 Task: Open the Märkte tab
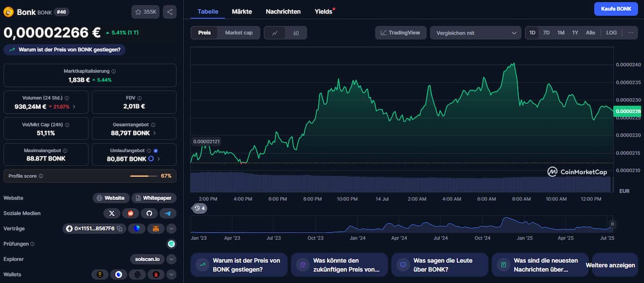(242, 11)
